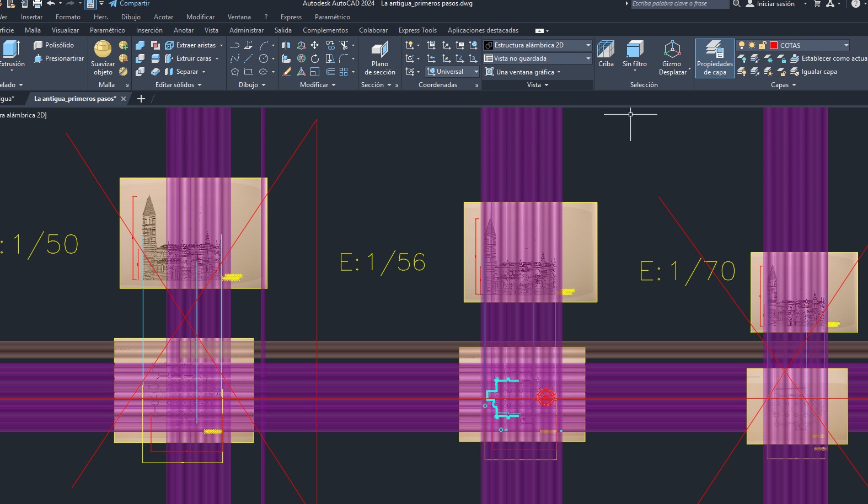868x504 pixels.
Task: Select the La antigua_primeros pasos drawing tab
Action: pyautogui.click(x=75, y=99)
